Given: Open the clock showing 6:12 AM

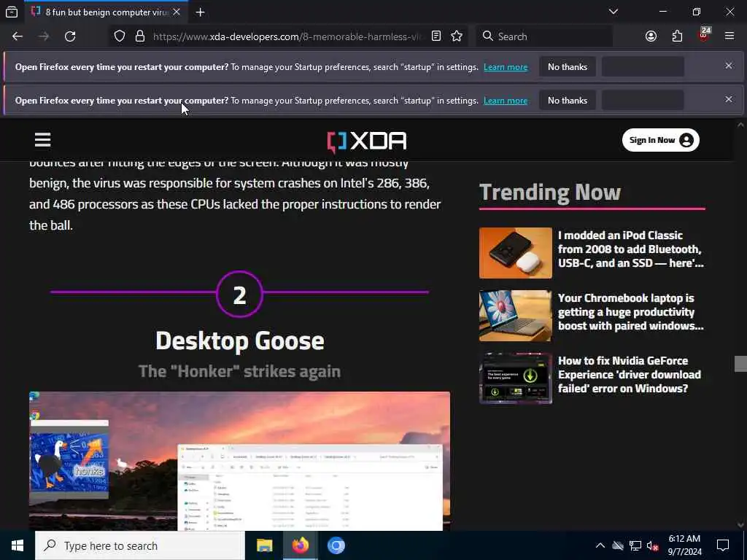Looking at the screenshot, I should (x=684, y=545).
